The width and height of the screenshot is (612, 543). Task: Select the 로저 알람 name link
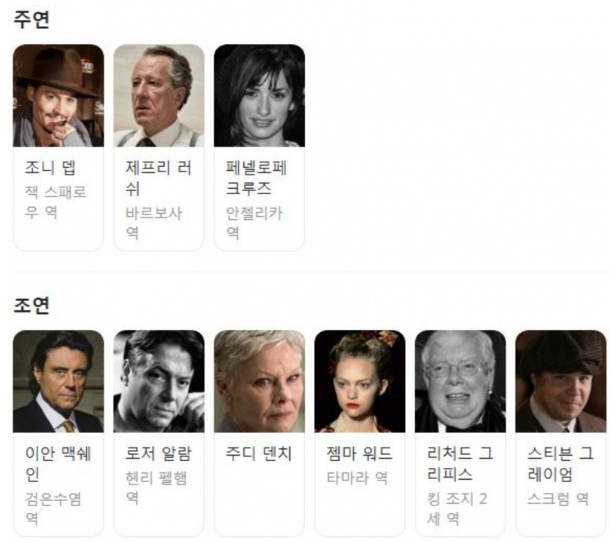[158, 454]
